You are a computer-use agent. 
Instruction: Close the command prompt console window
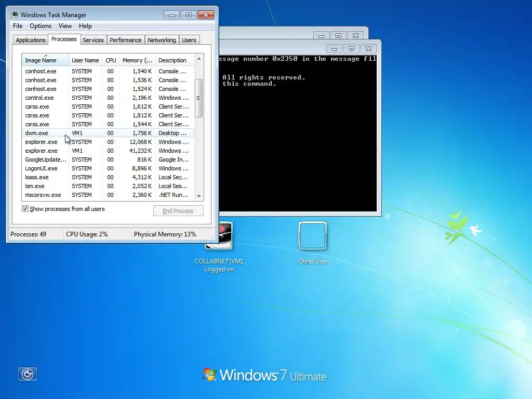(x=368, y=49)
